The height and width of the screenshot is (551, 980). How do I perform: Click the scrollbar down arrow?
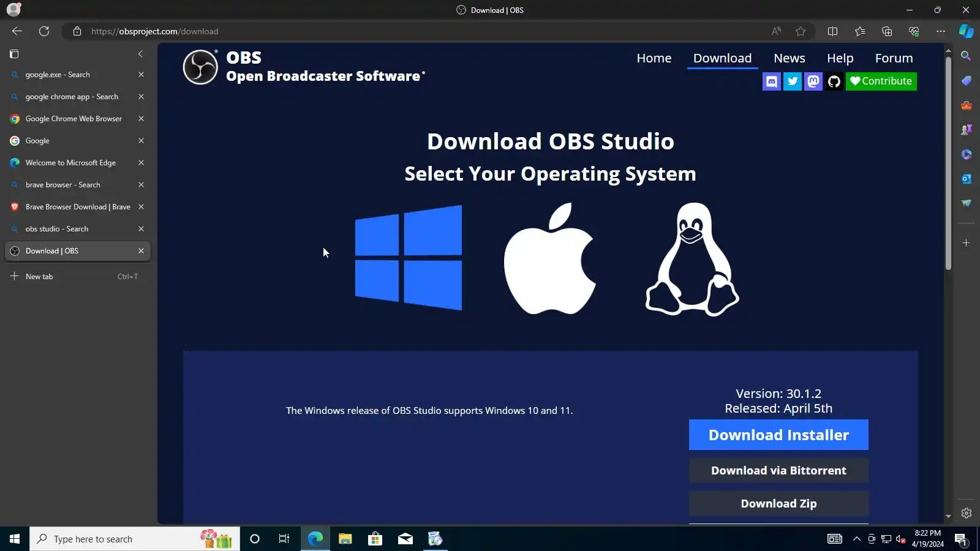pyautogui.click(x=948, y=517)
